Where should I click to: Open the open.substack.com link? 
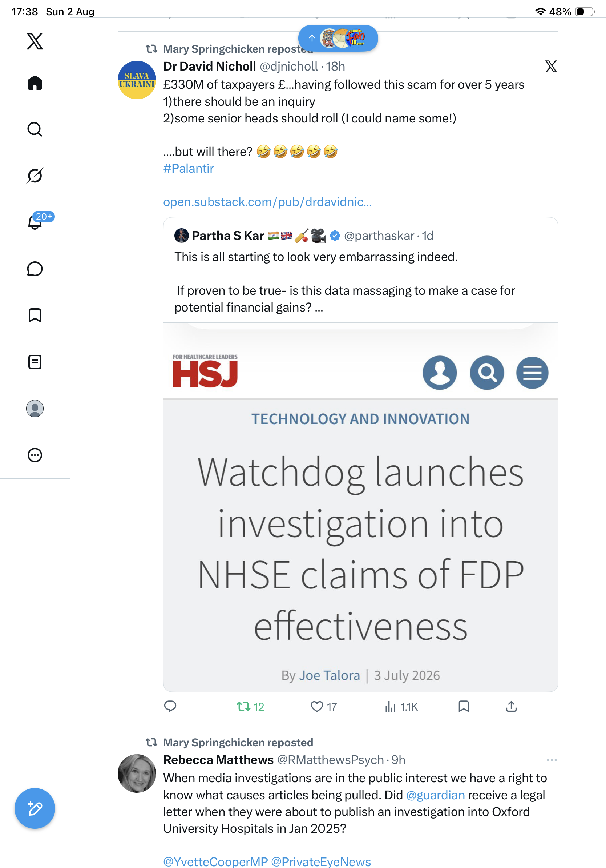(267, 202)
